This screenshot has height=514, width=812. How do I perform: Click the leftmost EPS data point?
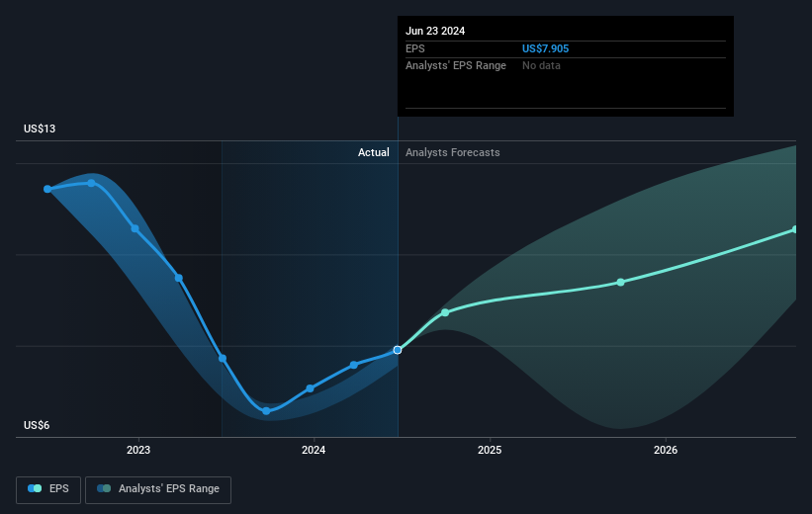tap(47, 189)
